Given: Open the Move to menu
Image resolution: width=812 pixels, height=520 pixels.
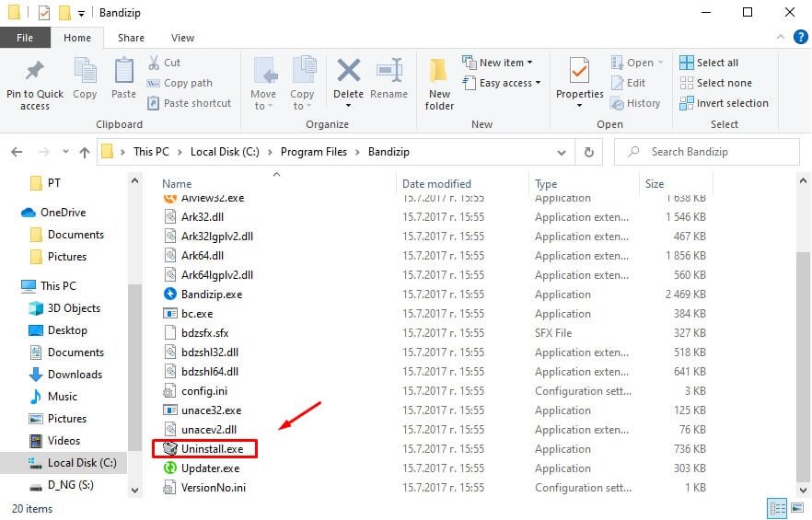Looking at the screenshot, I should tap(263, 84).
